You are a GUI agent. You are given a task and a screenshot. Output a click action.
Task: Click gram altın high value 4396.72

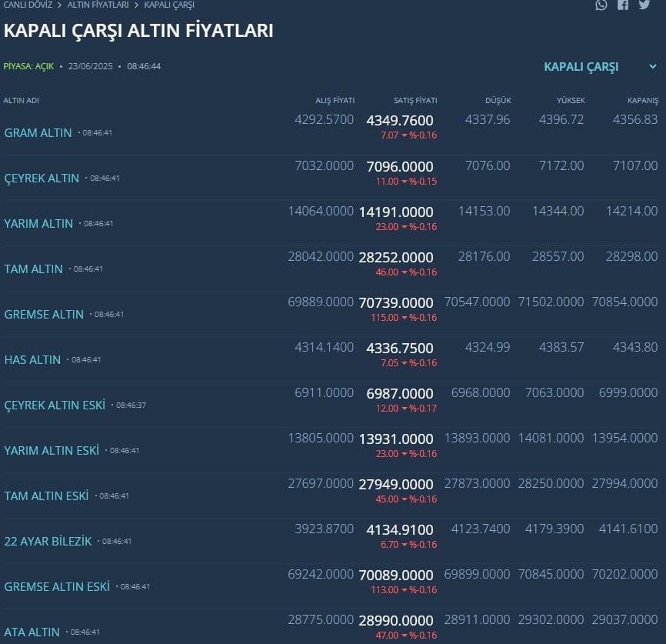561,120
